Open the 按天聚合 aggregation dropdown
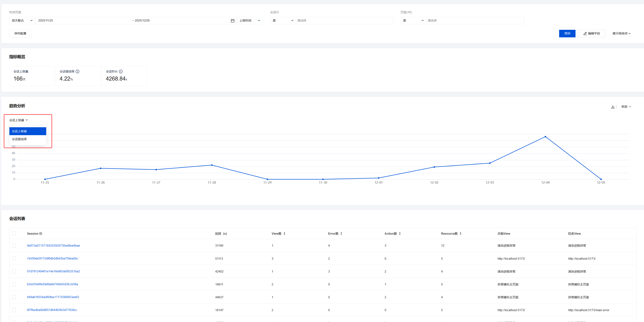Viewport: 644px width, 322px height. tap(22, 21)
